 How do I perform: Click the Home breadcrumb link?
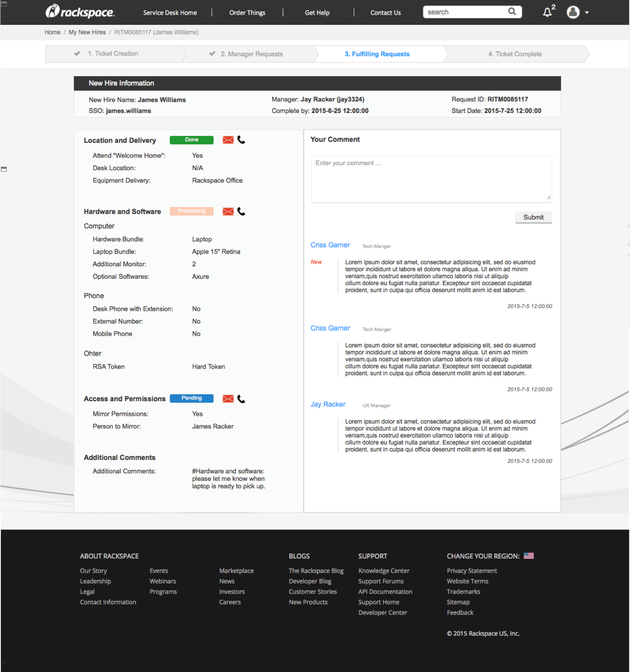52,32
